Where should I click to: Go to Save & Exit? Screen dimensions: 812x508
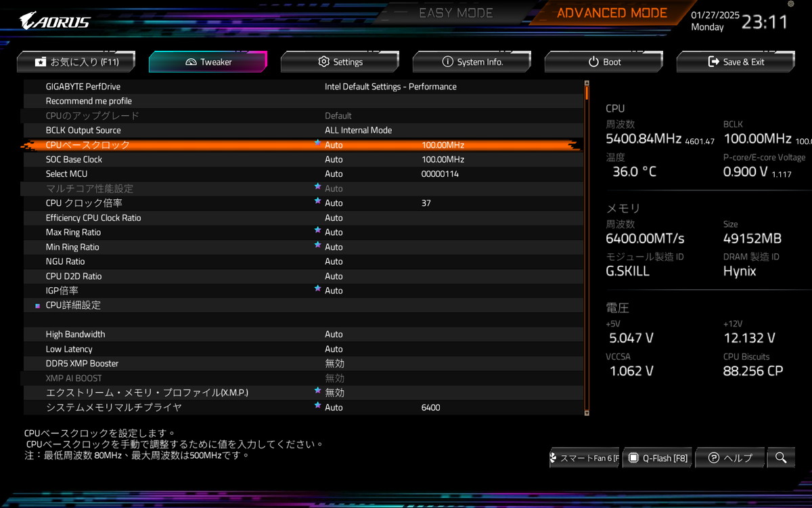[736, 62]
